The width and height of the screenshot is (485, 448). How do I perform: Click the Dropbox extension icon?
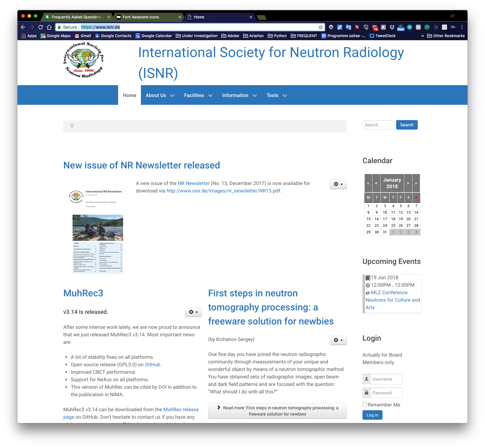click(392, 27)
